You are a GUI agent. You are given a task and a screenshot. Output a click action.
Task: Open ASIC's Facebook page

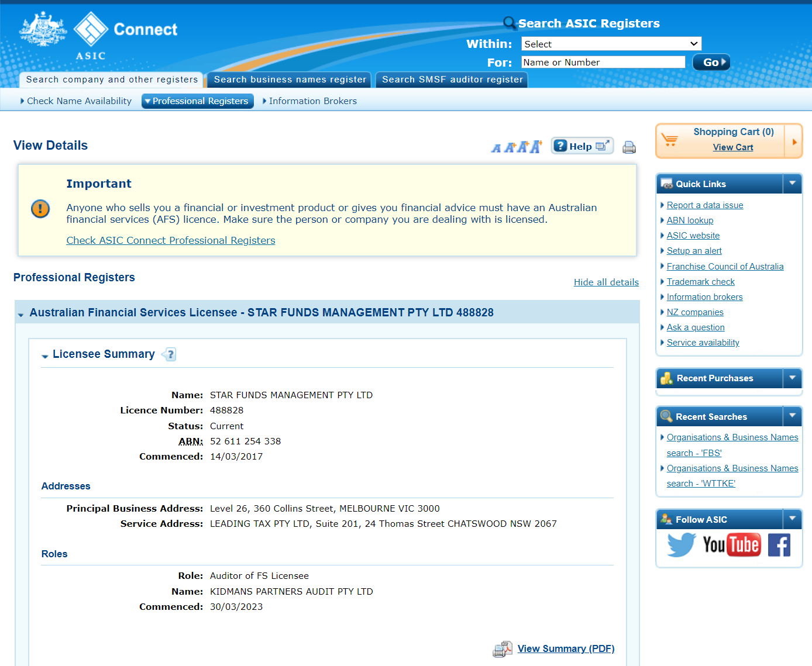pyautogui.click(x=779, y=545)
